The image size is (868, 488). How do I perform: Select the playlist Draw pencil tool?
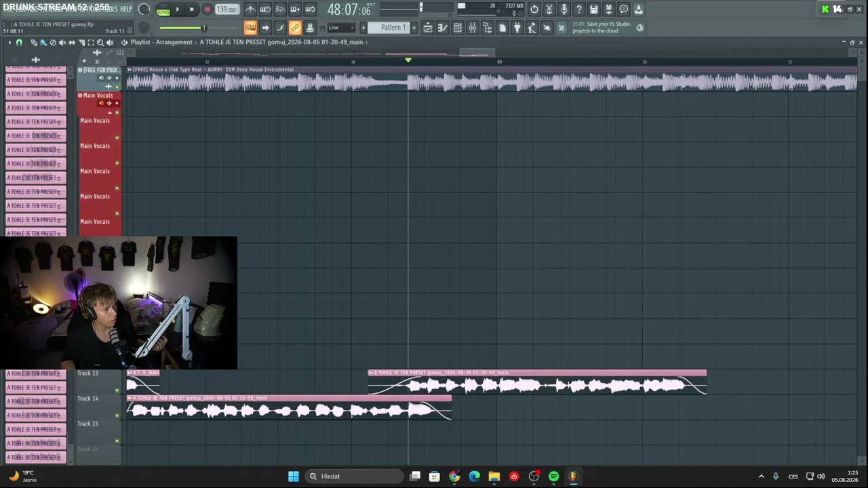(34, 43)
